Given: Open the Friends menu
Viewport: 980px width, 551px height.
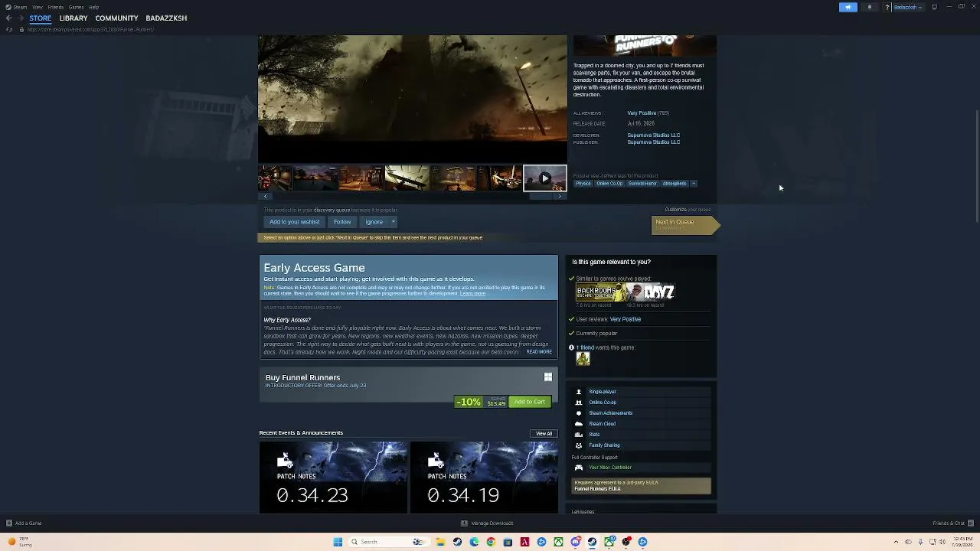Looking at the screenshot, I should [x=56, y=7].
